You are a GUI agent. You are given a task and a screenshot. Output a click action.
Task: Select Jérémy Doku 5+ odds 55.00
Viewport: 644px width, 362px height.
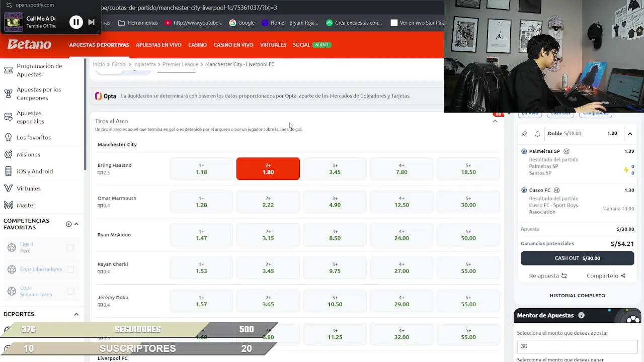click(468, 301)
